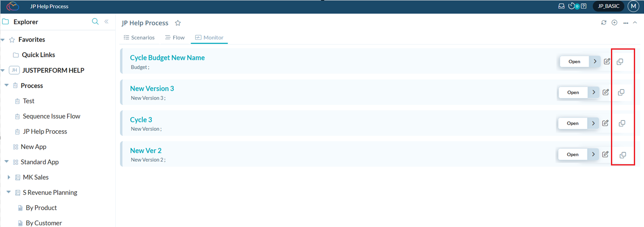The width and height of the screenshot is (644, 227).
Task: Click the edit pencil for New Ver 2
Action: 605,154
